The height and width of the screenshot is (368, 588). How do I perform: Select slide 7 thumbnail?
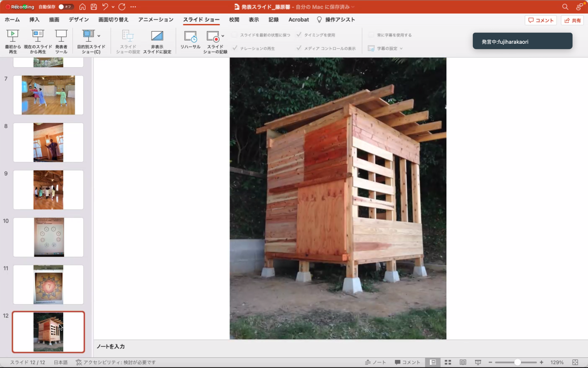click(48, 95)
